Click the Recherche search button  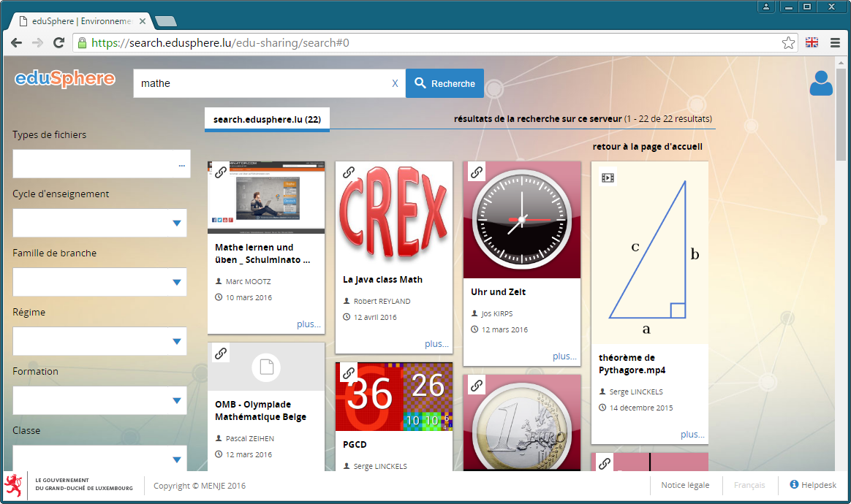(445, 83)
